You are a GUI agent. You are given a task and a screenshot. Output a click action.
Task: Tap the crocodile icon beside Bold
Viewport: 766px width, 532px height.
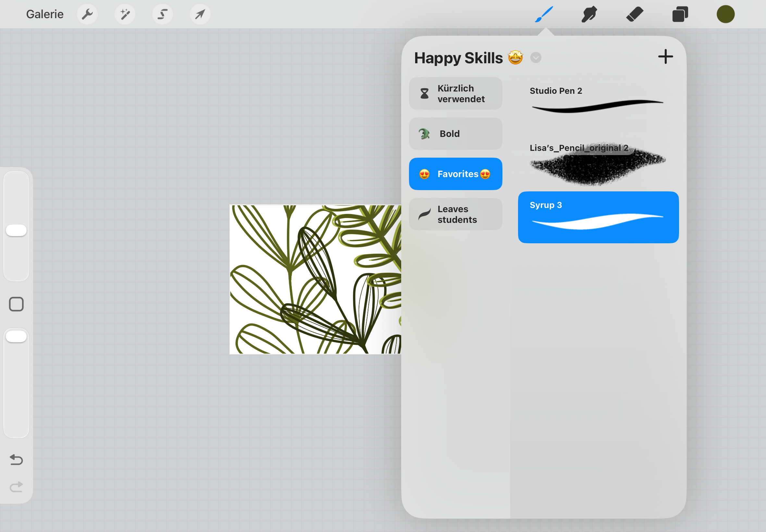point(424,134)
